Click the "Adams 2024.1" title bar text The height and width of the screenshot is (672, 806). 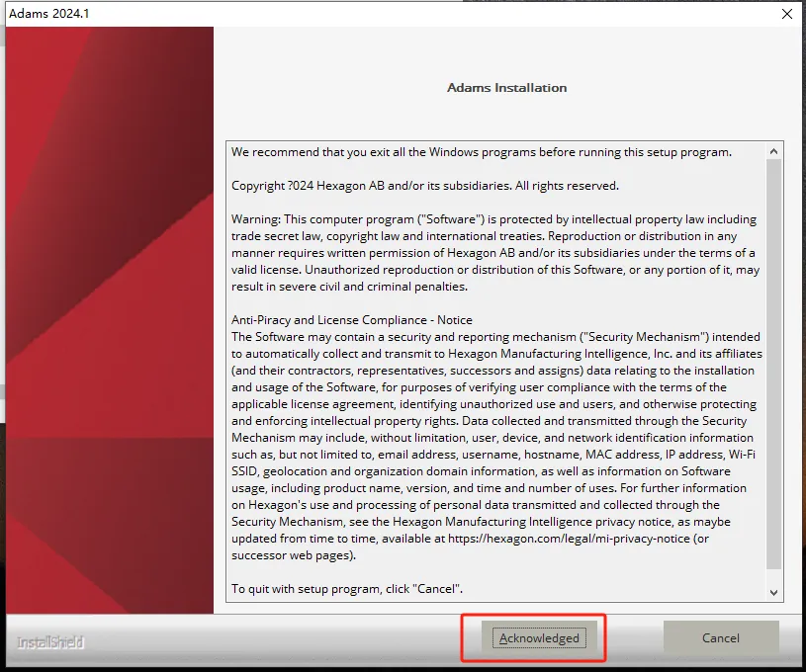pos(49,14)
